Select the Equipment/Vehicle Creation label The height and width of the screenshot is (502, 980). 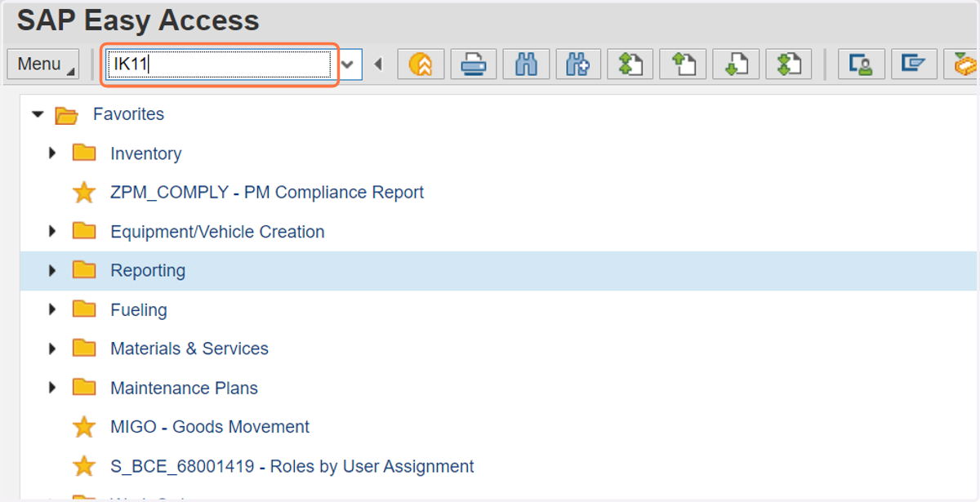(x=217, y=232)
